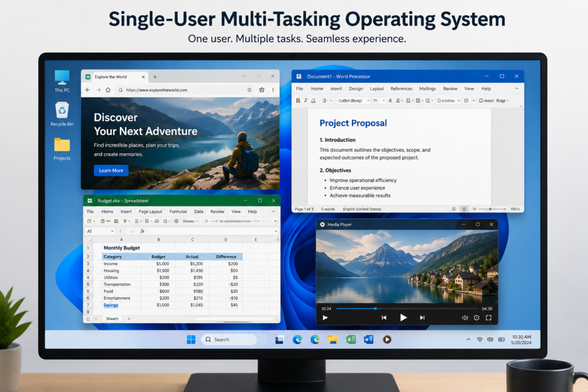Open the This PC desktop icon
The image size is (588, 392).
pos(62,81)
